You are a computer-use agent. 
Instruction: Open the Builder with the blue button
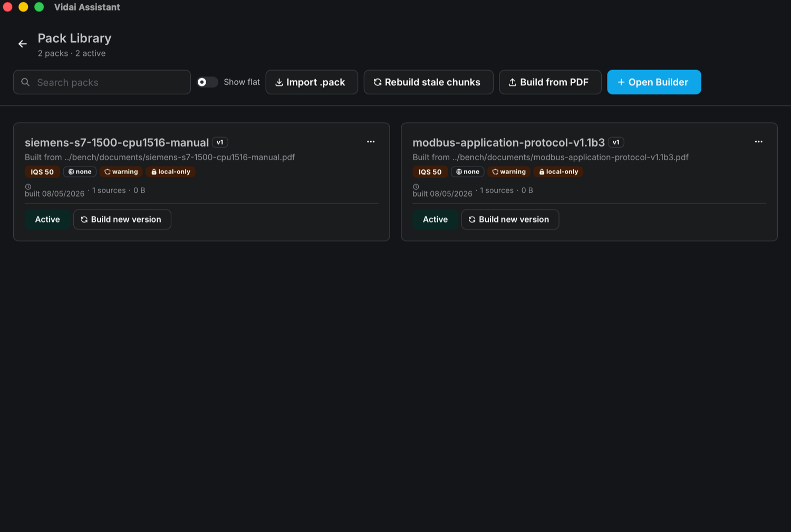(x=654, y=82)
